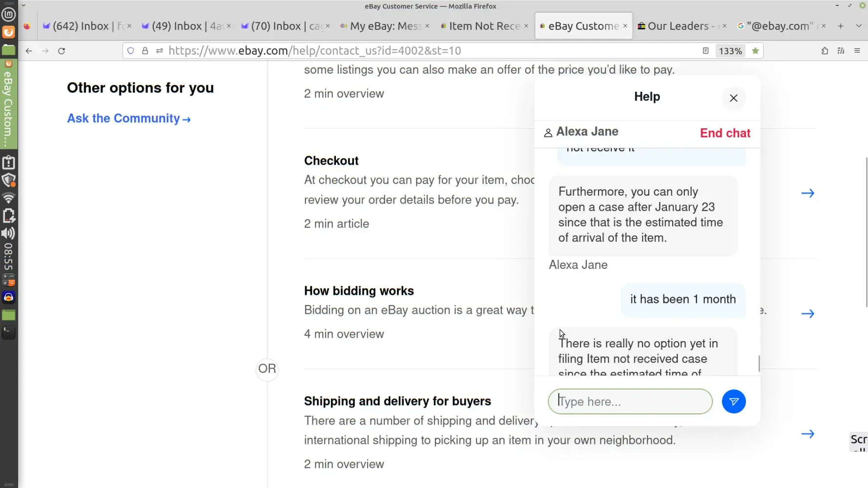This screenshot has width=868, height=488.
Task: Open the extensions puzzle icon
Action: pos(825,51)
